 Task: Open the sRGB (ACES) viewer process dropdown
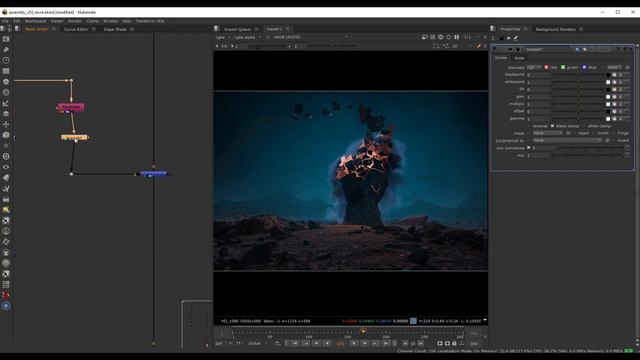point(311,37)
